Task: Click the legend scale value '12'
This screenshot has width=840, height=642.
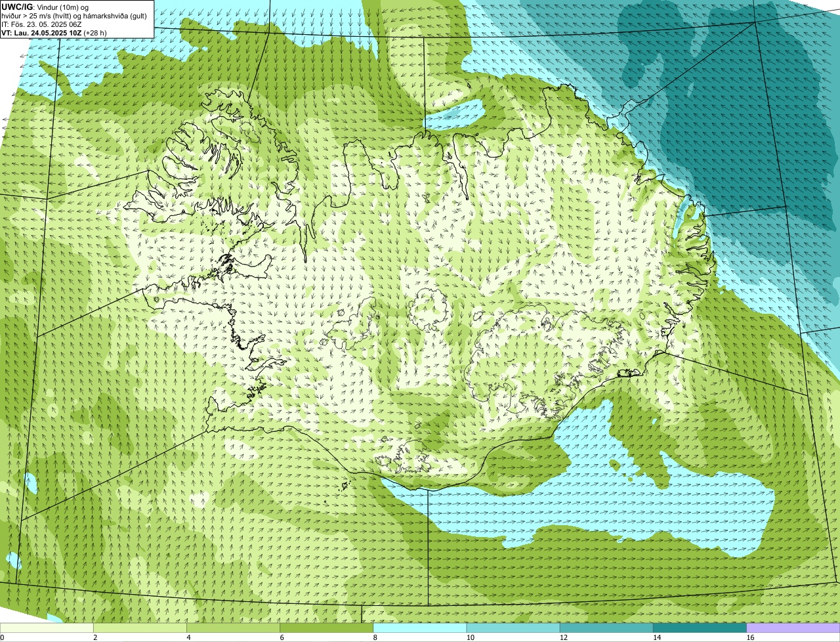Action: click(x=564, y=637)
